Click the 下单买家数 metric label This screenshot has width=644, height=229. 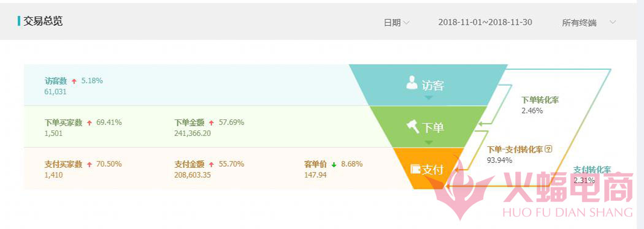(x=63, y=122)
